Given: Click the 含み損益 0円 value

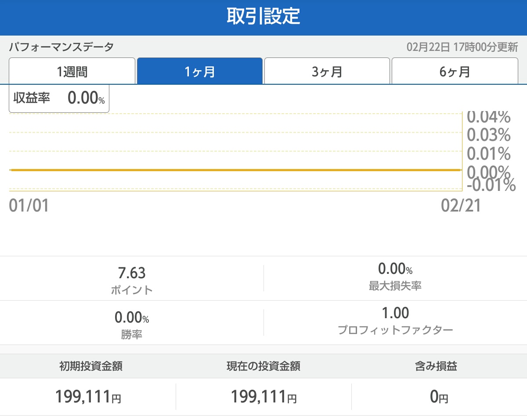Looking at the screenshot, I should 439,397.
